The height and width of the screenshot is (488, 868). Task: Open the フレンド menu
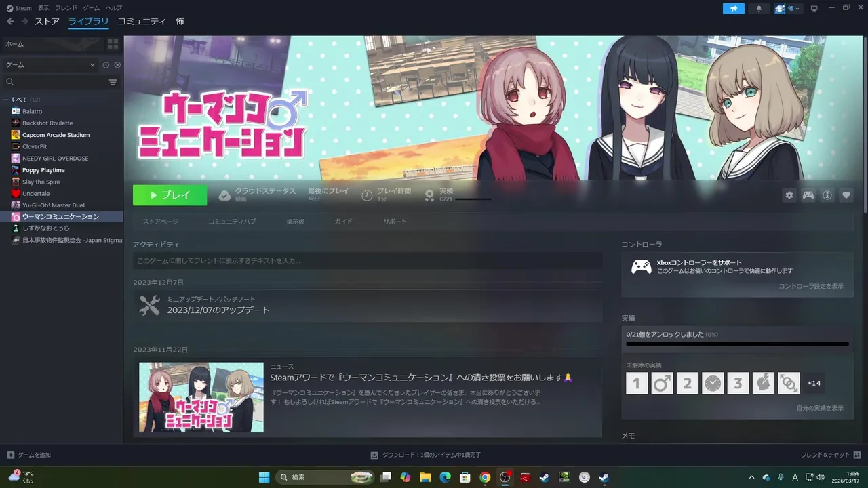point(66,8)
